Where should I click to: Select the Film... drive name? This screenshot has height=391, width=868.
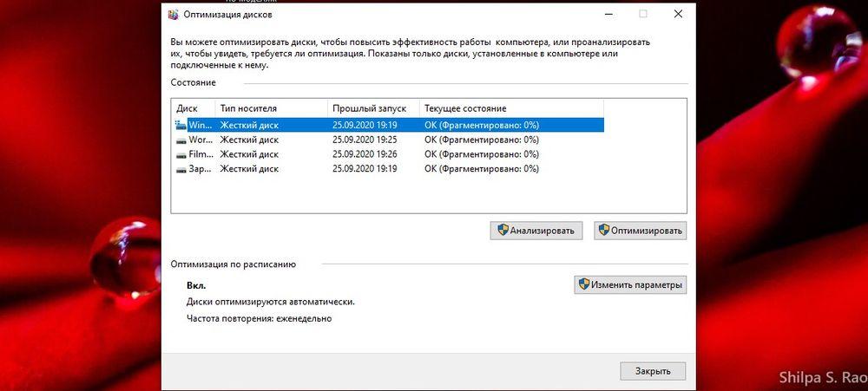tap(200, 154)
